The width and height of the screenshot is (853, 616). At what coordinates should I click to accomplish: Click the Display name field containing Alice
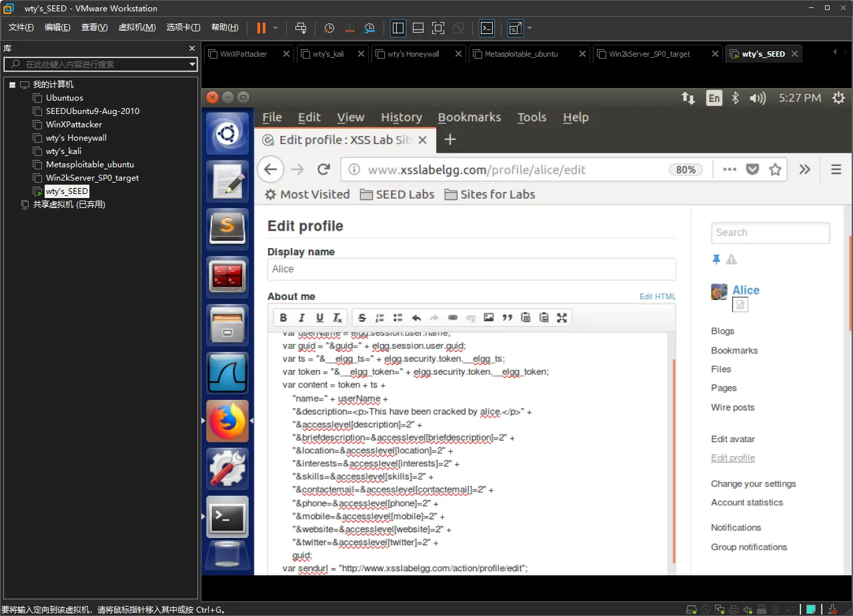472,269
